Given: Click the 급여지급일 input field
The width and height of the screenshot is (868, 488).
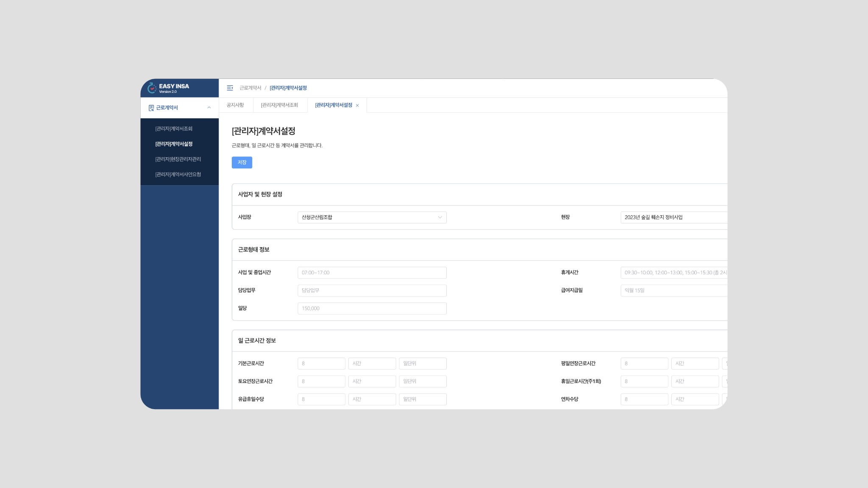Looking at the screenshot, I should point(673,290).
